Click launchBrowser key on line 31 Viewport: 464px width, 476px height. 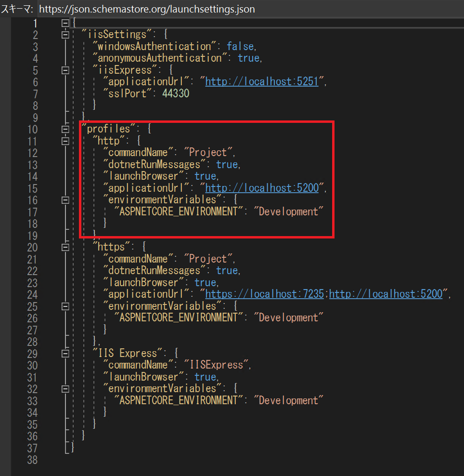[x=143, y=377]
